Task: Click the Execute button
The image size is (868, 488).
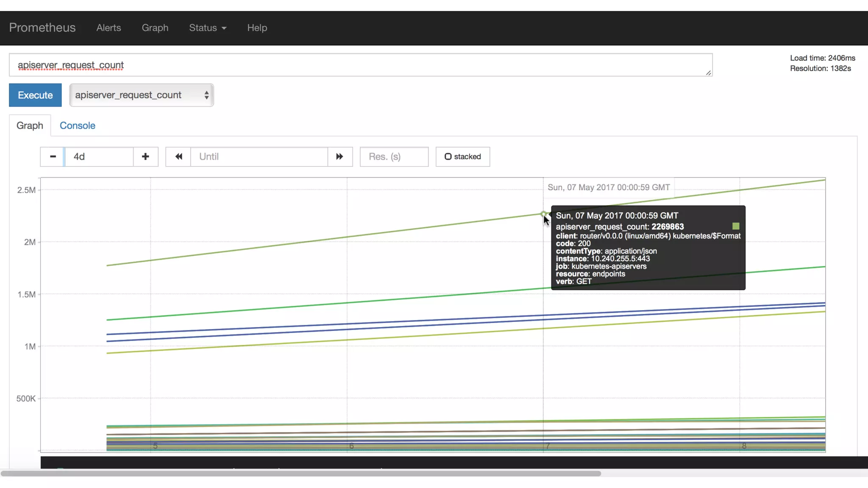Action: 35,95
